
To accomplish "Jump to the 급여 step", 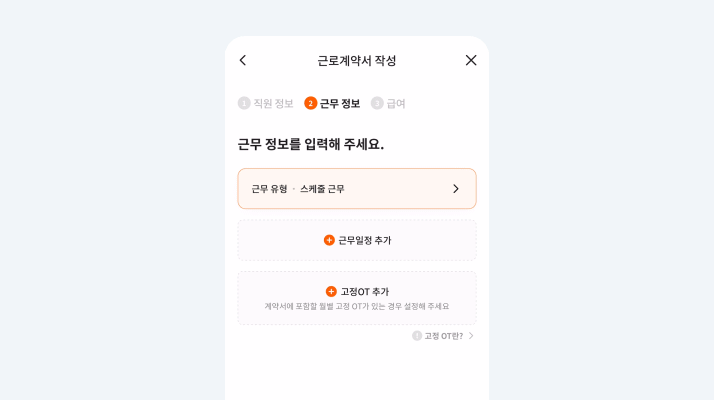I will coord(396,103).
